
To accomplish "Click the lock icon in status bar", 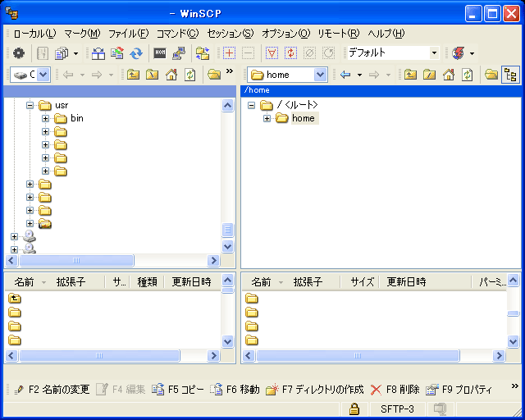I will tap(354, 409).
